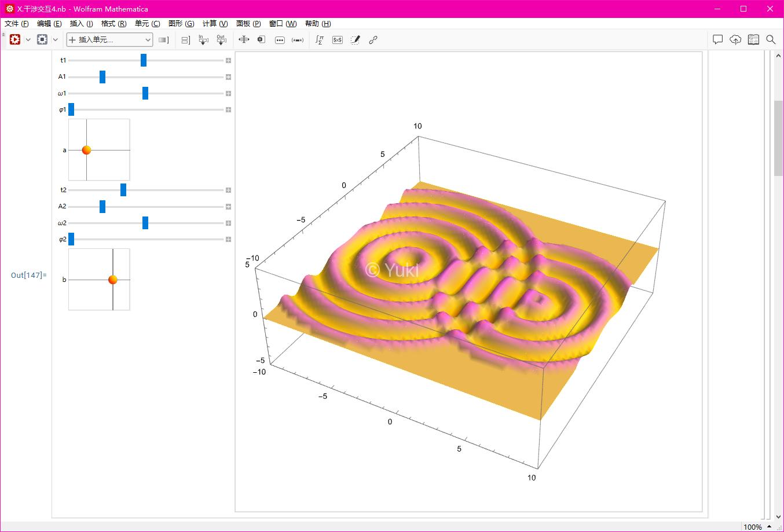The height and width of the screenshot is (532, 784).
Task: Open dropdown arrow next to evaluate icon
Action: pos(28,40)
